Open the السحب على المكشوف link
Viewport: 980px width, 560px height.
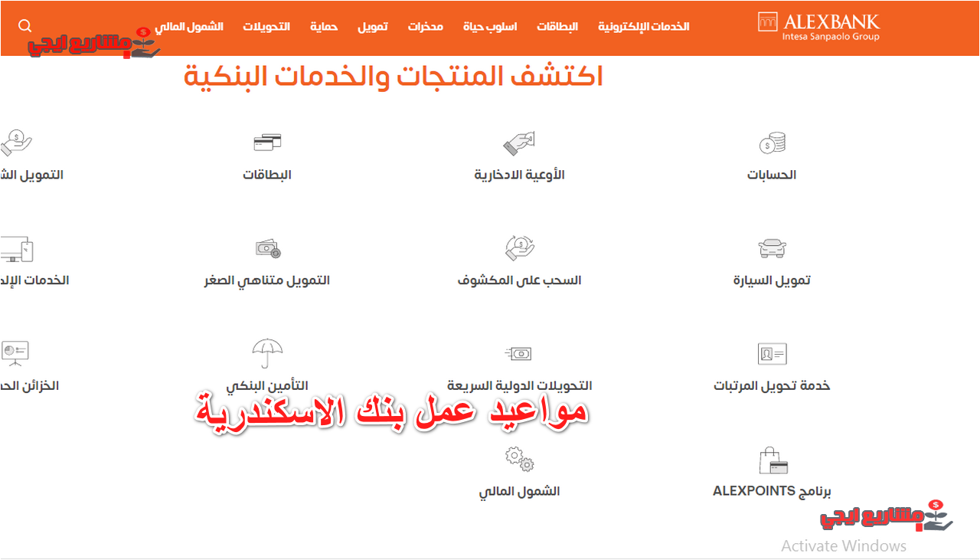pos(519,280)
